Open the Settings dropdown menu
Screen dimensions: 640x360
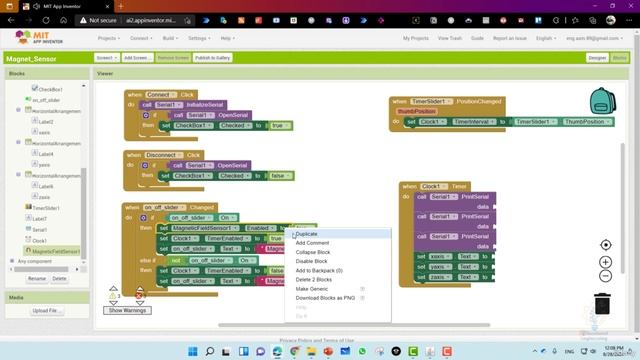pos(199,38)
